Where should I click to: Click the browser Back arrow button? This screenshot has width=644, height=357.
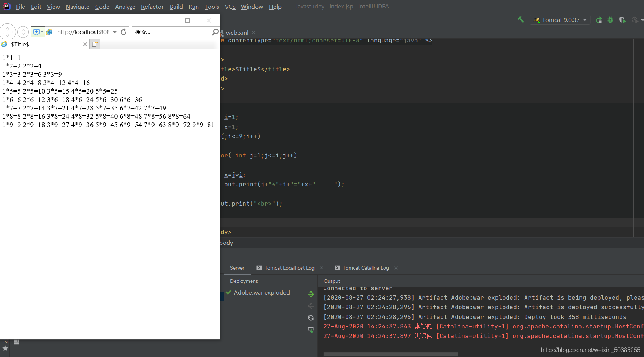point(8,32)
